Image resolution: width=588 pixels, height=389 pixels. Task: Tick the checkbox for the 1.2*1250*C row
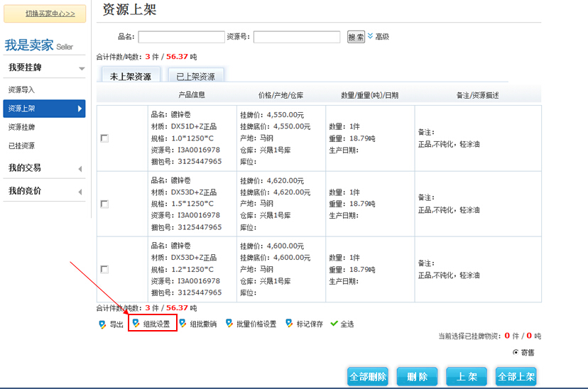(104, 269)
